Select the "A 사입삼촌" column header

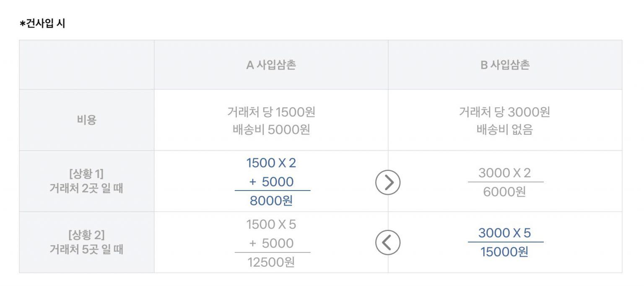pos(271,65)
